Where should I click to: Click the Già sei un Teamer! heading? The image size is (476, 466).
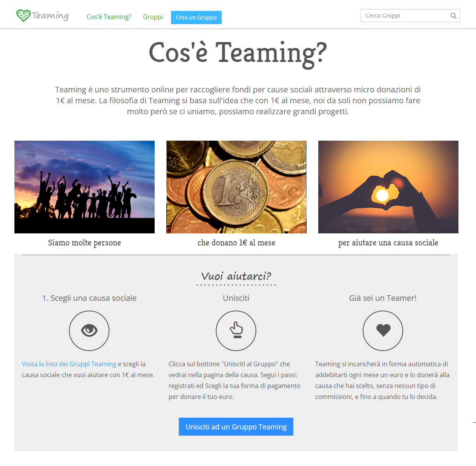coord(383,298)
